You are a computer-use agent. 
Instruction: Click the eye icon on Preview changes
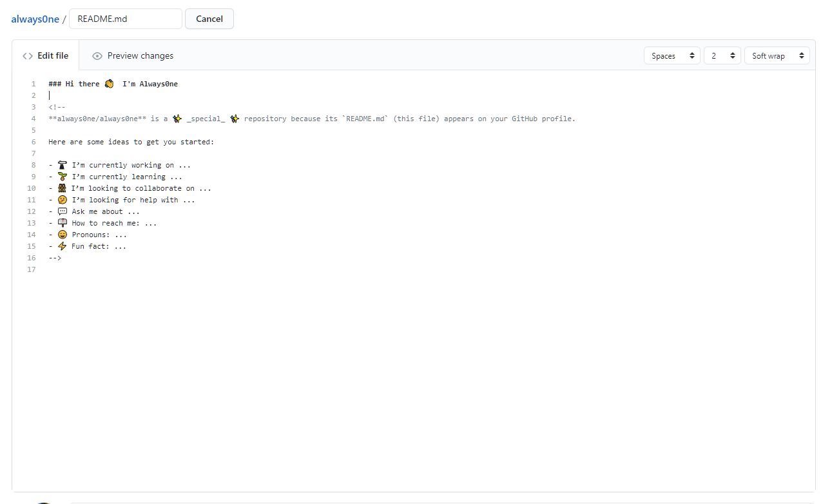click(x=97, y=56)
